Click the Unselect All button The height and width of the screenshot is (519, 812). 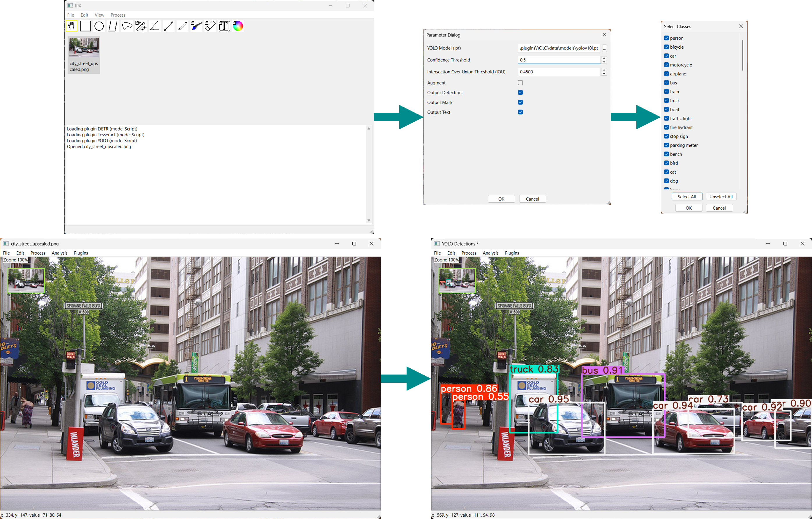coord(721,197)
